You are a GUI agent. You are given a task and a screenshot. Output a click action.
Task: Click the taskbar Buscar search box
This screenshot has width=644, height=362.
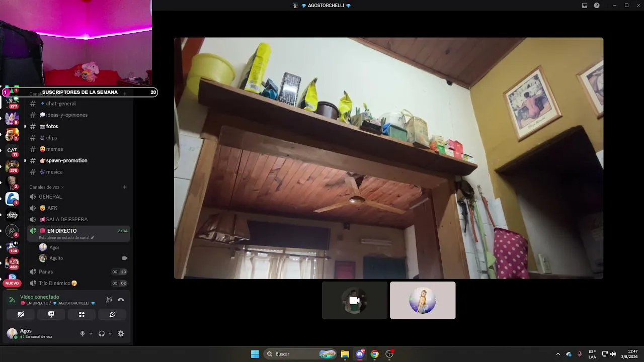click(300, 354)
